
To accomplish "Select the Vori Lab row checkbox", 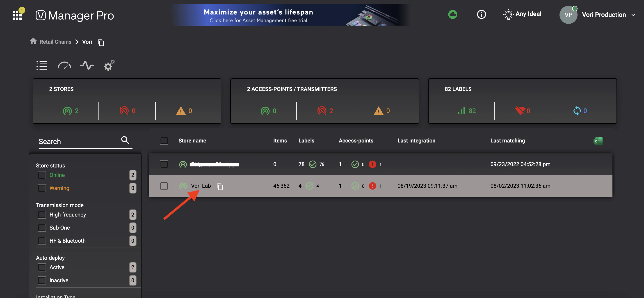I will click(164, 186).
